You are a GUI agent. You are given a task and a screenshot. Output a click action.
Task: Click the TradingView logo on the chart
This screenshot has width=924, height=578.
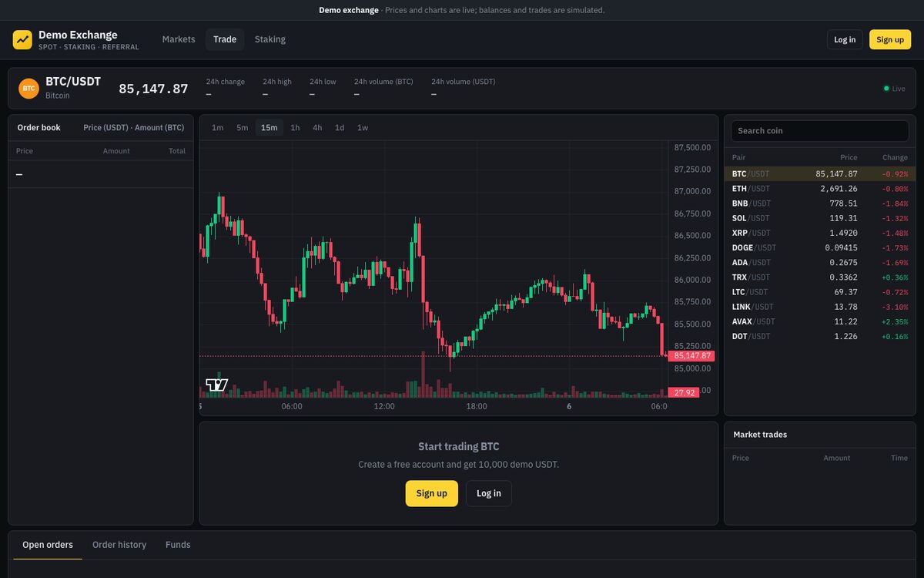tap(217, 385)
